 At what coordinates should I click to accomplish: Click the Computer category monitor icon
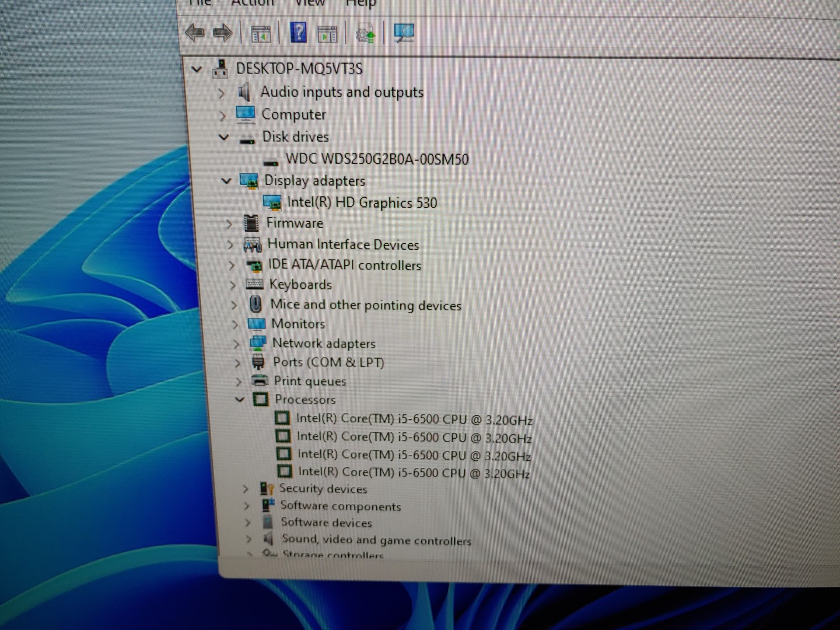click(246, 114)
